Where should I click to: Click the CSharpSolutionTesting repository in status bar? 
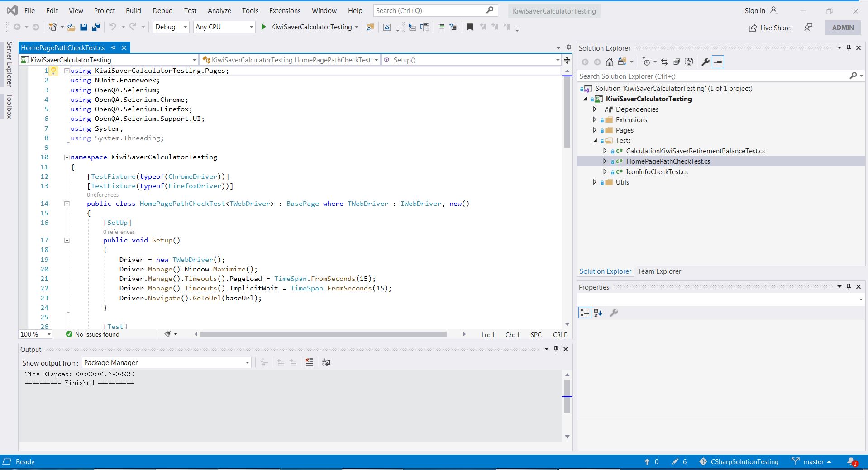[739, 462]
